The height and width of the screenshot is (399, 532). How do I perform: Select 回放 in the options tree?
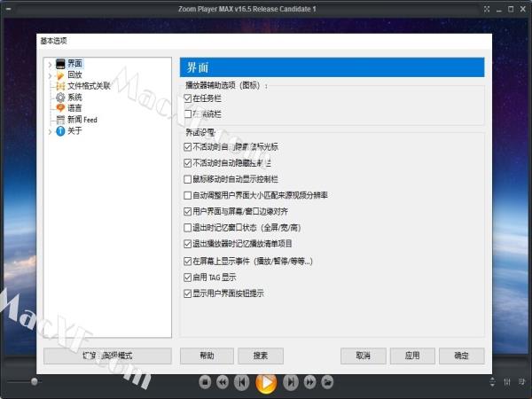pyautogui.click(x=74, y=74)
